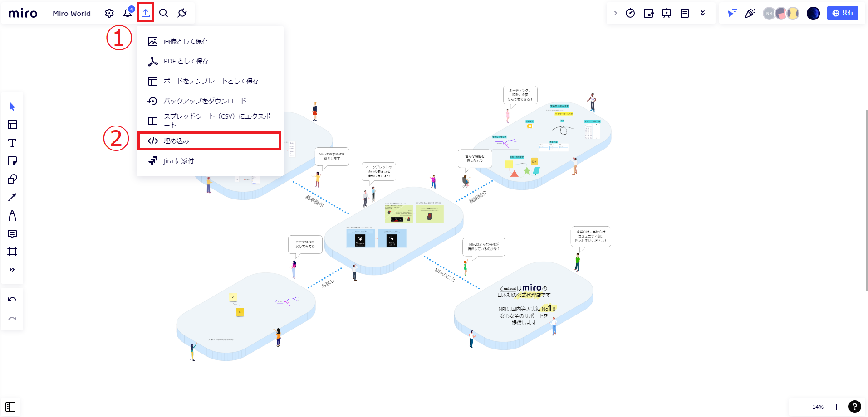Select the connection line arrow tool
The height and width of the screenshot is (417, 868).
coord(12,197)
